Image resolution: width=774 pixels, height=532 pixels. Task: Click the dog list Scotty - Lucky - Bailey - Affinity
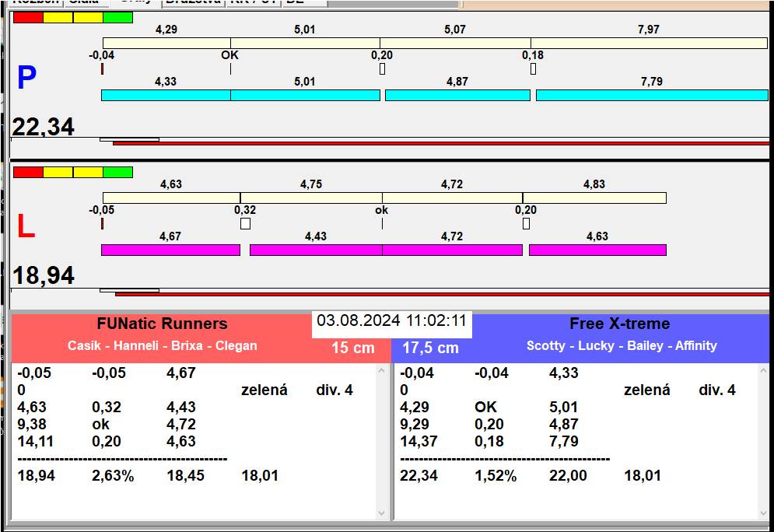pyautogui.click(x=622, y=345)
